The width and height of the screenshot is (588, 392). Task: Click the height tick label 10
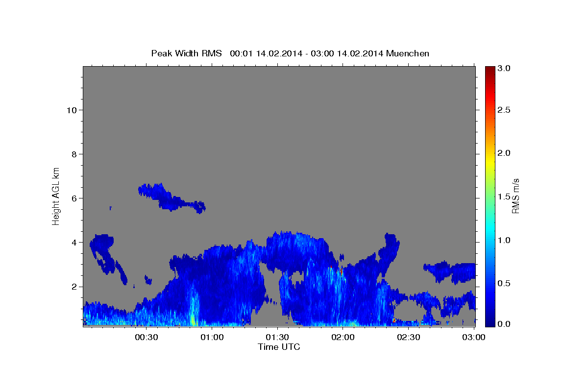click(x=72, y=110)
